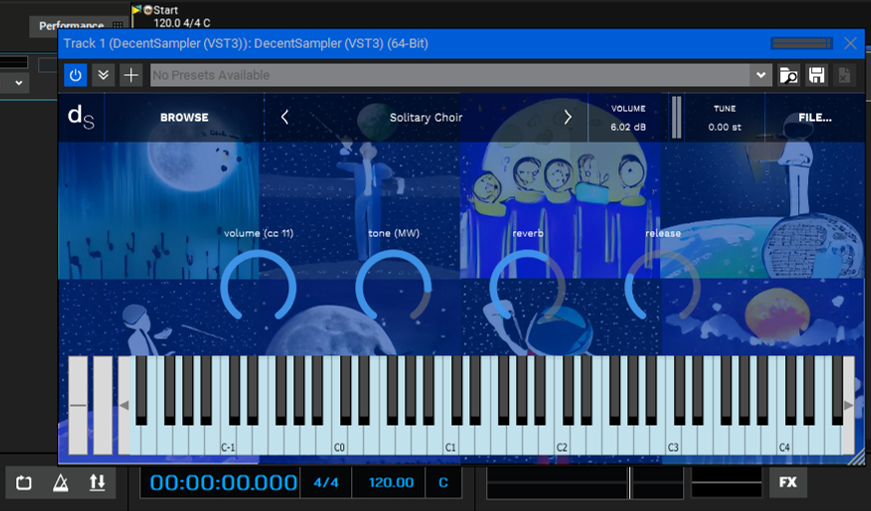Click the delete preset page icon

click(844, 75)
